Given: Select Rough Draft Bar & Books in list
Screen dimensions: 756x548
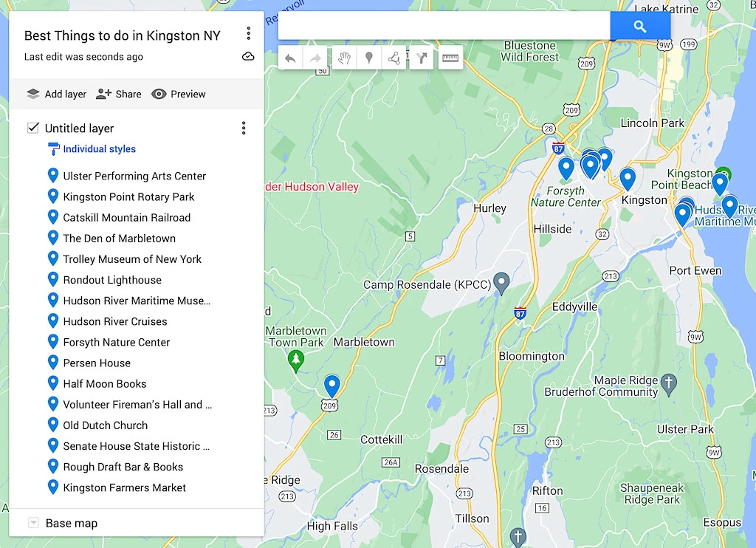Looking at the screenshot, I should (x=123, y=467).
